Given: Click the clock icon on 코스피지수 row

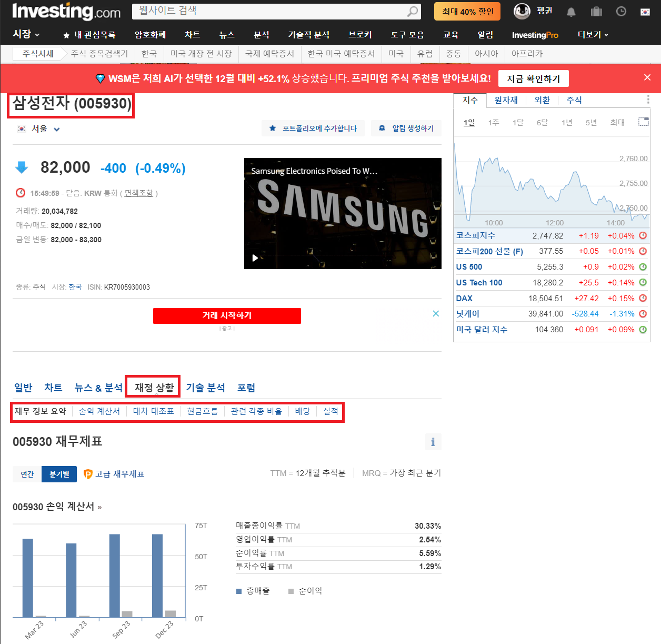Looking at the screenshot, I should point(643,235).
